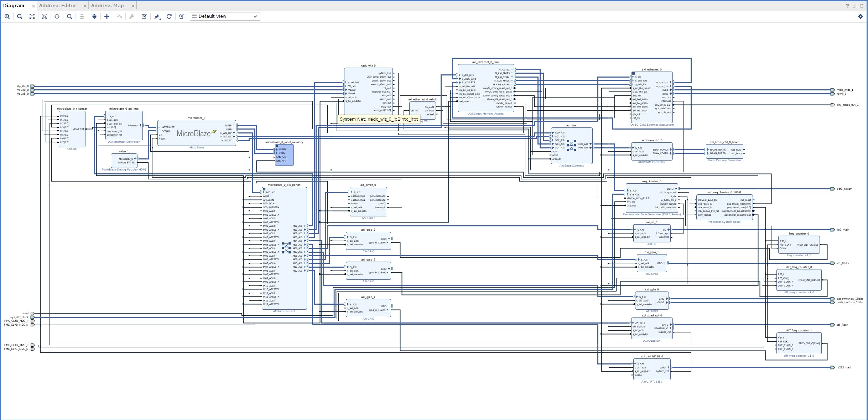This screenshot has width=868, height=420.
Task: Expand the microblaze_0_local_memory hierarchy block
Action: coord(277,146)
